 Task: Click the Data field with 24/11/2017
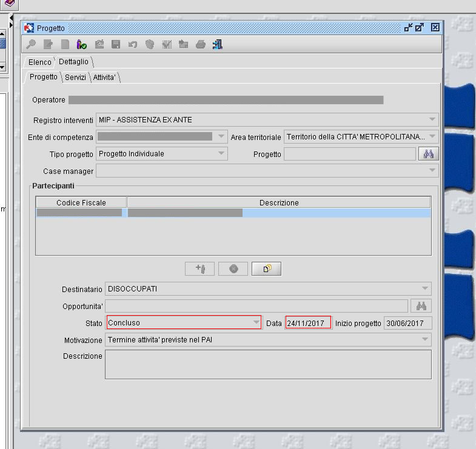308,323
